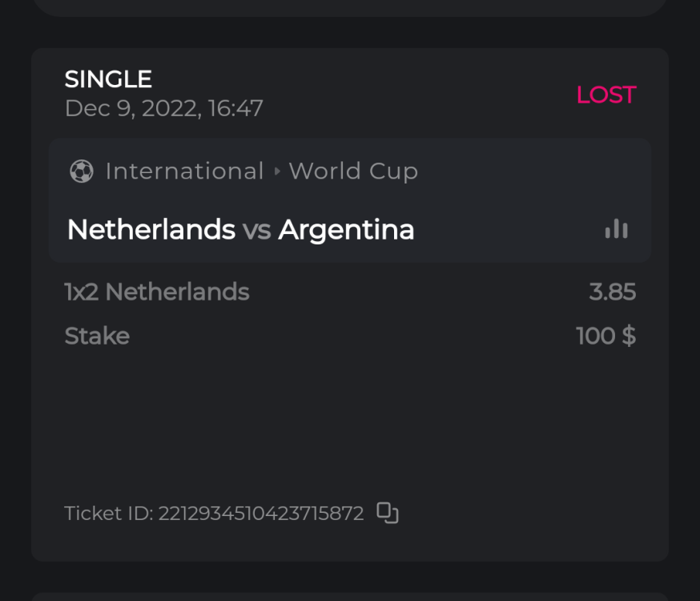
Task: Open the match details via Netherlands vs Argentina
Action: pyautogui.click(x=242, y=229)
